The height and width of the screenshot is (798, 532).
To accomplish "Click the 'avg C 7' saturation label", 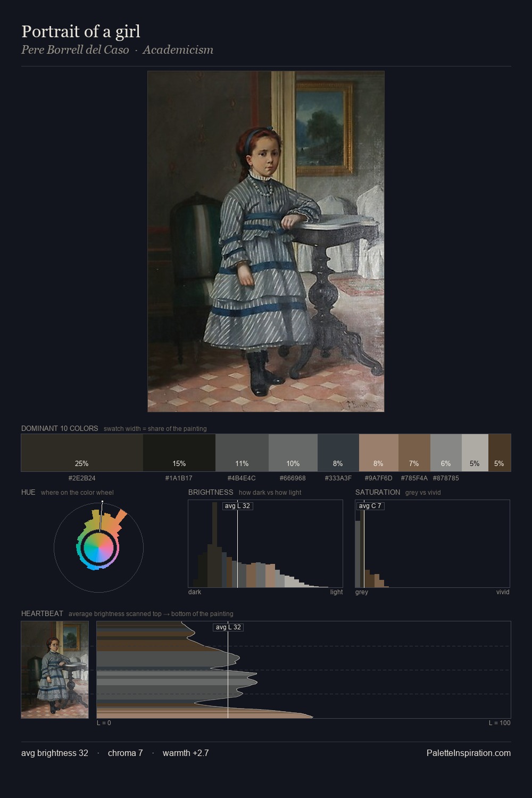I will point(370,506).
